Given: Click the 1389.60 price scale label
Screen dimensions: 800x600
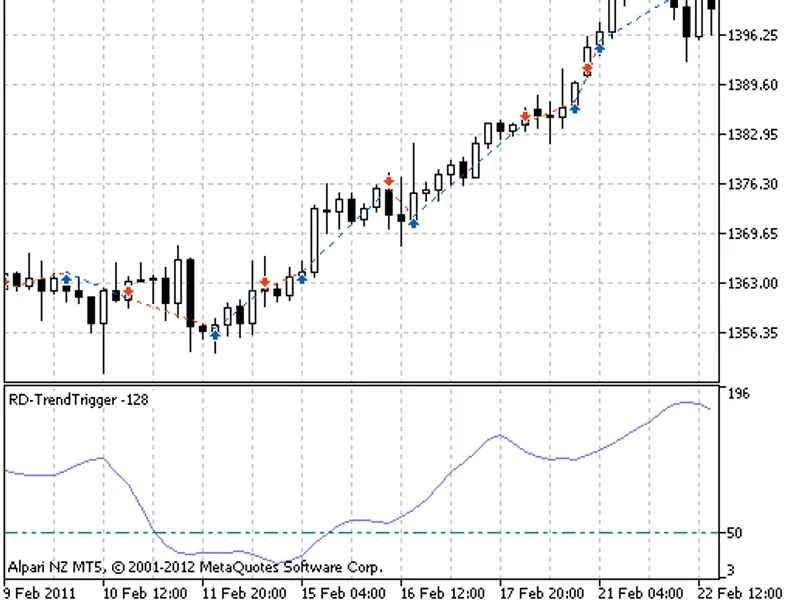Looking at the screenshot, I should click(x=753, y=85).
